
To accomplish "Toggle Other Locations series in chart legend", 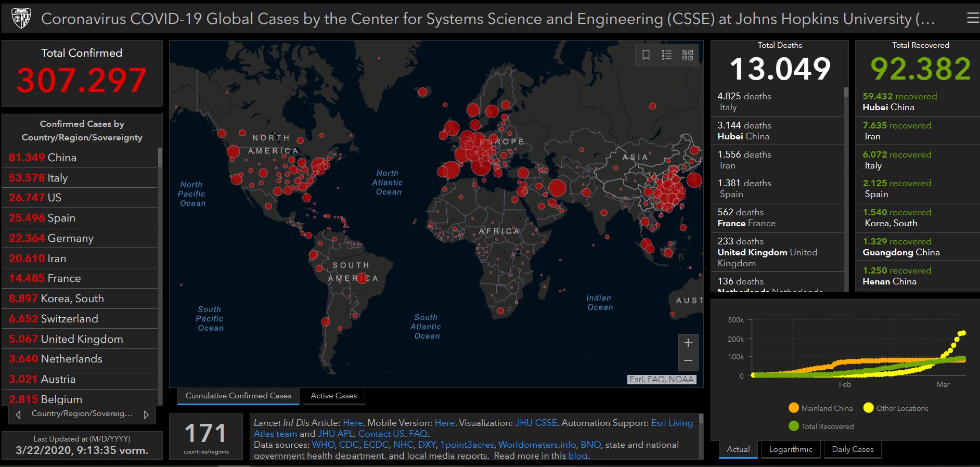I will [x=895, y=408].
